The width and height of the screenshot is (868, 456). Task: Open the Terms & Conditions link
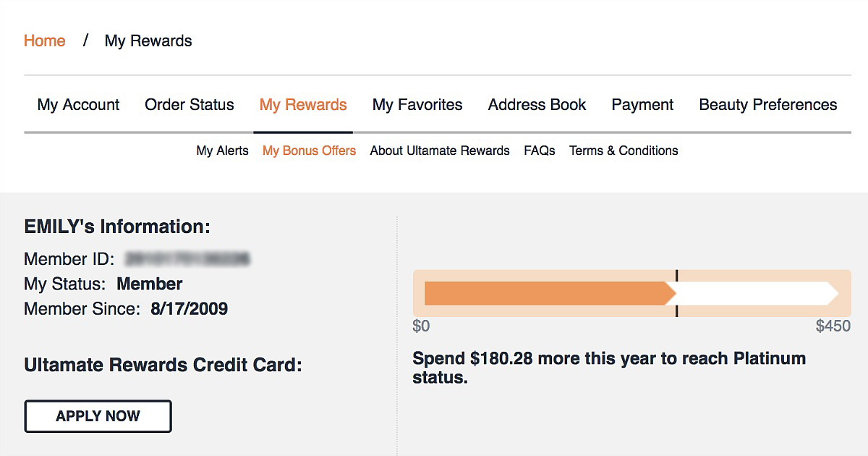coord(624,151)
